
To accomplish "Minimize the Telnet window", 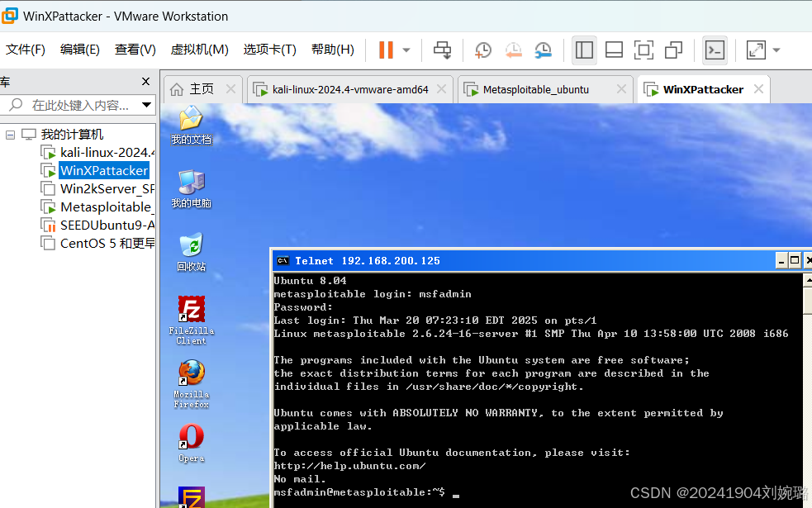I will [x=781, y=260].
